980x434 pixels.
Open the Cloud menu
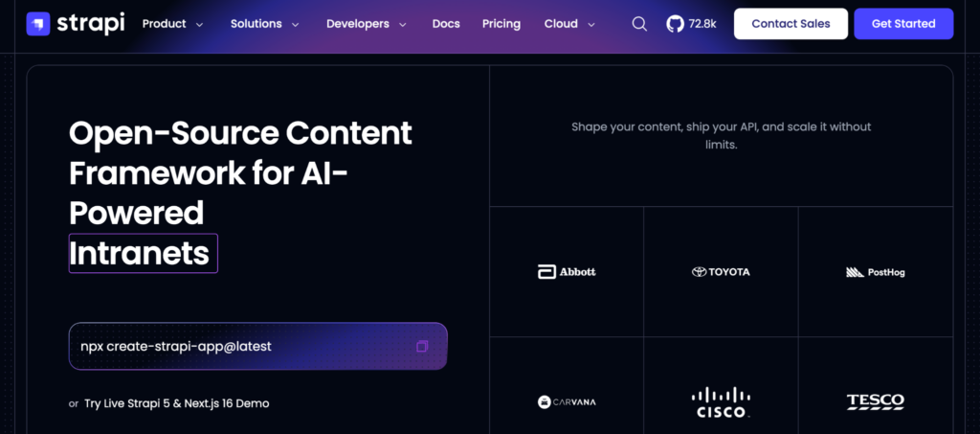point(561,24)
